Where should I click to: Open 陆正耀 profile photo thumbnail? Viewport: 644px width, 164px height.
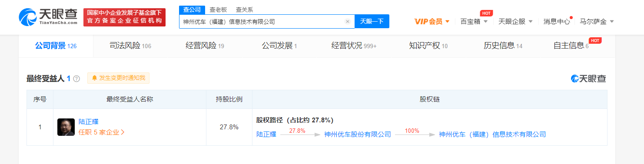66,127
